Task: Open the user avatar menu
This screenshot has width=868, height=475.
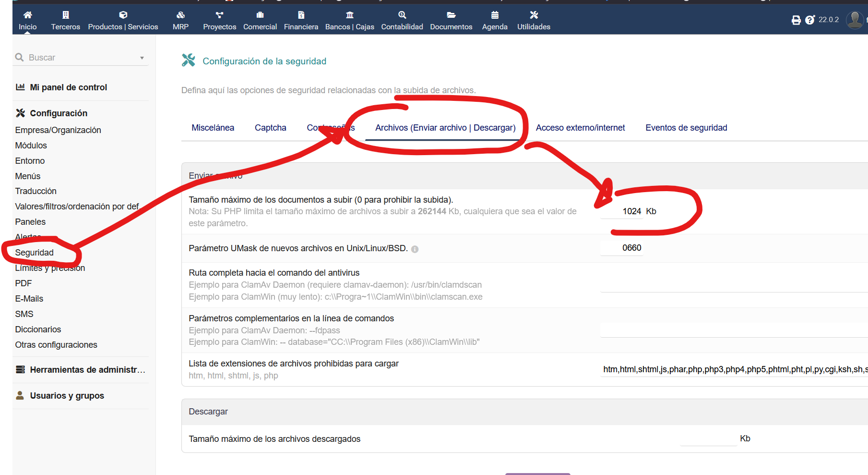Action: point(855,20)
